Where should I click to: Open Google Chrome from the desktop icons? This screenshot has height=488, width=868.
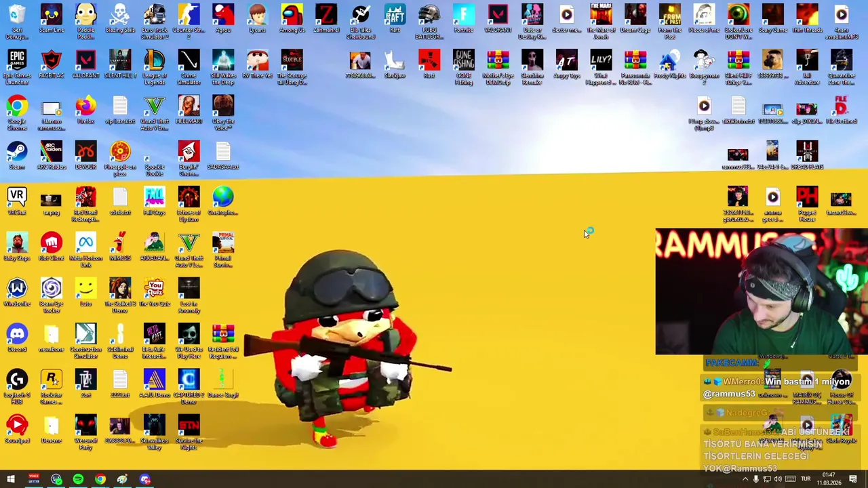tap(17, 112)
